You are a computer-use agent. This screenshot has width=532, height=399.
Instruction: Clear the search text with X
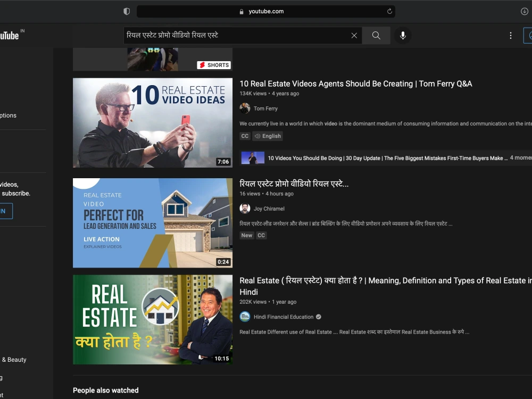click(354, 35)
